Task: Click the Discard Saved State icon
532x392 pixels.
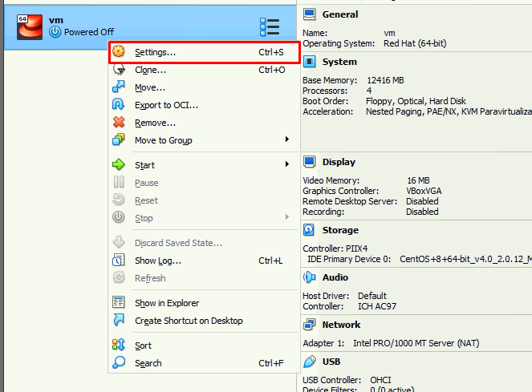Action: tap(119, 242)
